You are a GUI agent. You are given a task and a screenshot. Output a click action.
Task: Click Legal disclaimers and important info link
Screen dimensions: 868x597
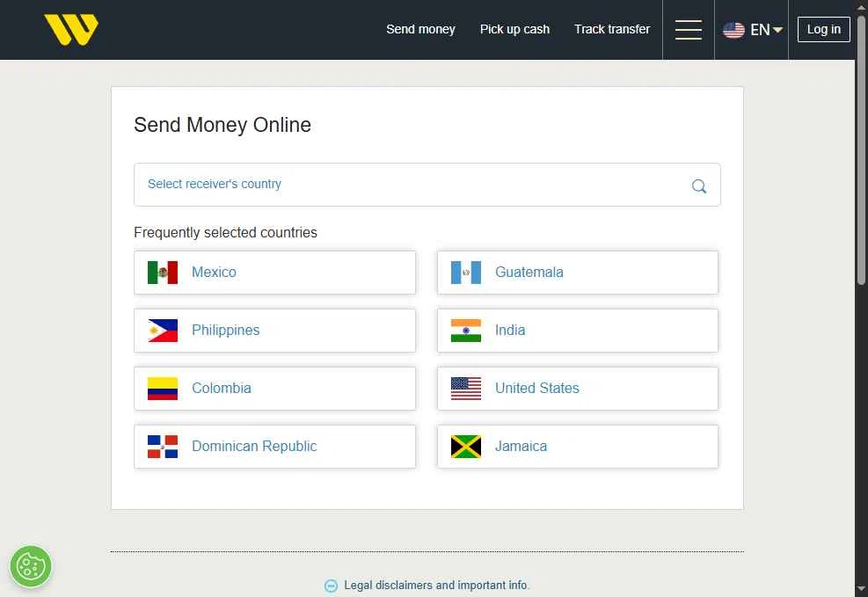[437, 586]
